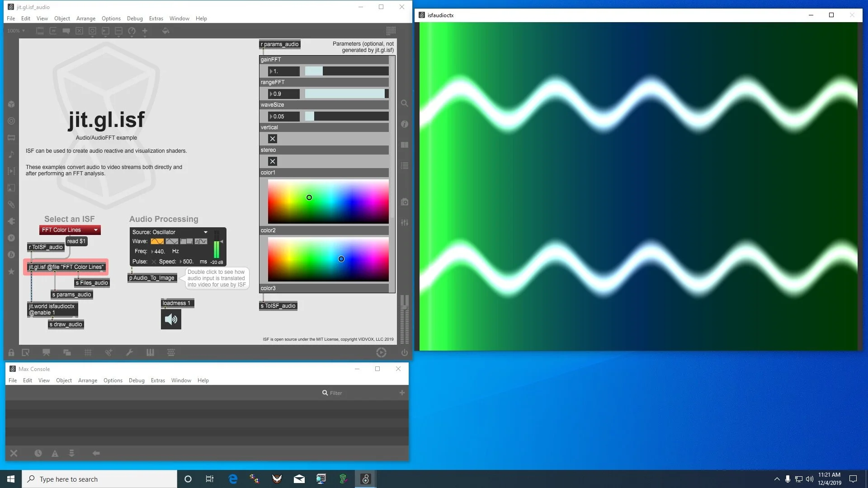Open Object menu in jit.gl.isf_audio window
Screen dimensions: 868x488
click(62, 19)
